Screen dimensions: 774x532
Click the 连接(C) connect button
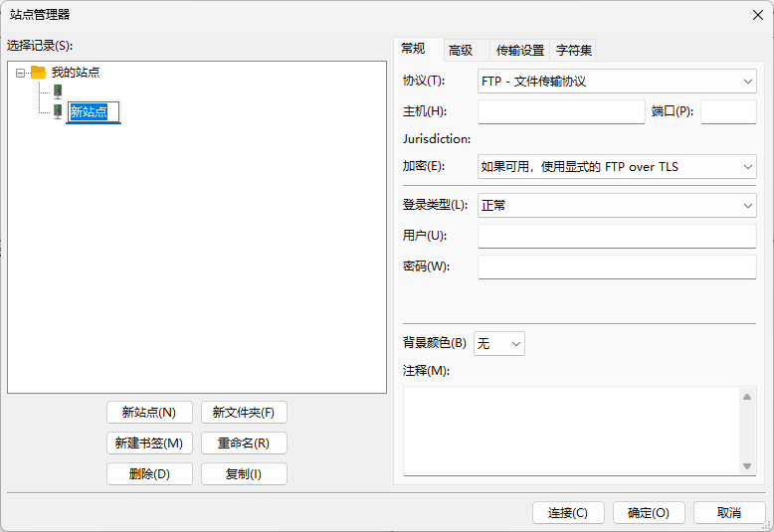tap(568, 513)
